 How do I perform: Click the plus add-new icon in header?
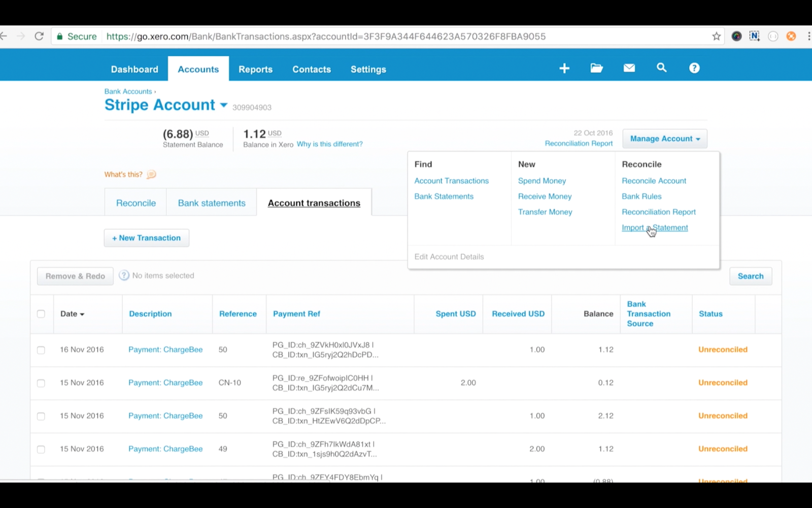click(564, 69)
